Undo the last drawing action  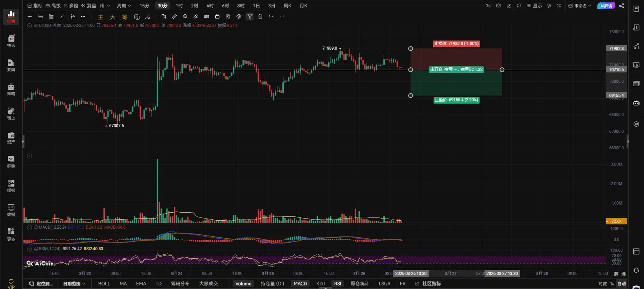click(x=271, y=16)
